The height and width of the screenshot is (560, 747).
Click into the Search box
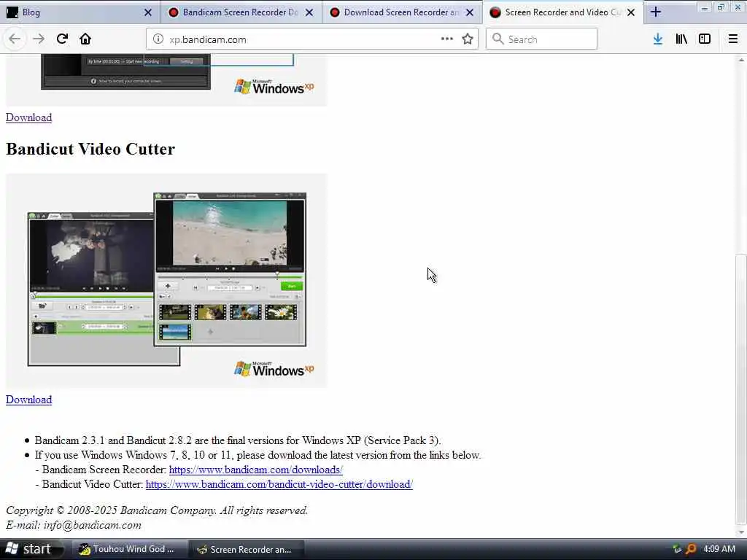(x=542, y=39)
